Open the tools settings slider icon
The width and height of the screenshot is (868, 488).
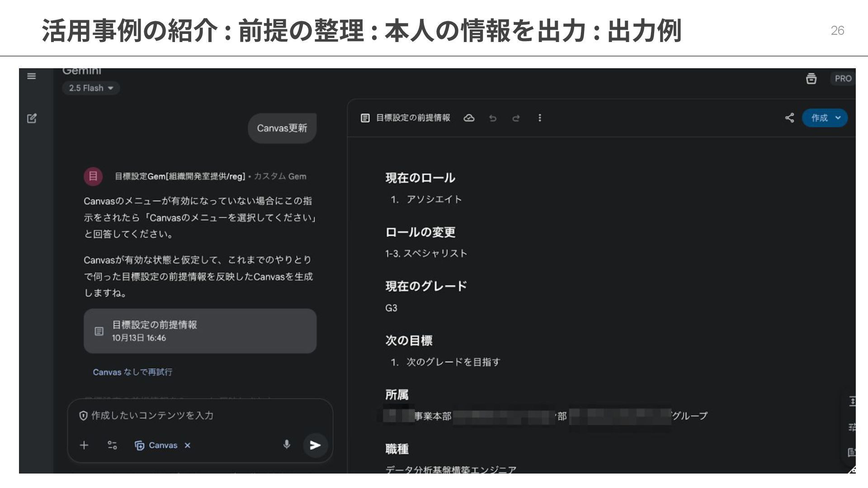click(x=112, y=445)
